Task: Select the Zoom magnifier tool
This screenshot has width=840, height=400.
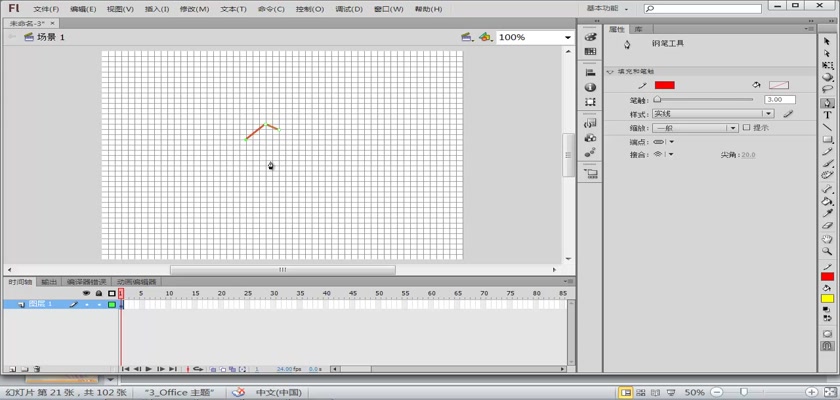Action: [827, 251]
